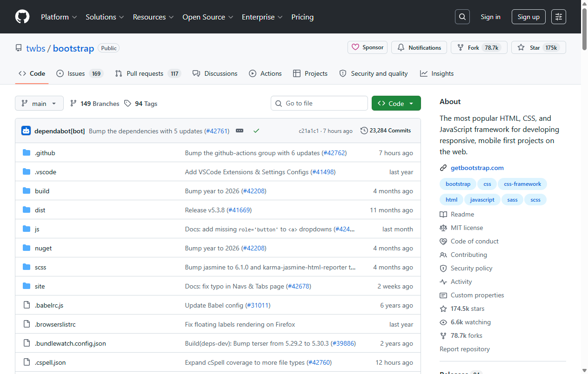Click the scss folder icon
588x374 pixels.
click(x=27, y=267)
